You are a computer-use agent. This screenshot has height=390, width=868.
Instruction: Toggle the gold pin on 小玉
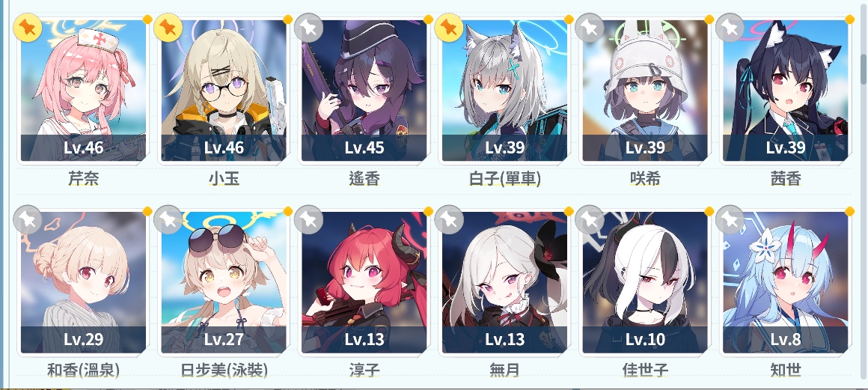tap(168, 28)
